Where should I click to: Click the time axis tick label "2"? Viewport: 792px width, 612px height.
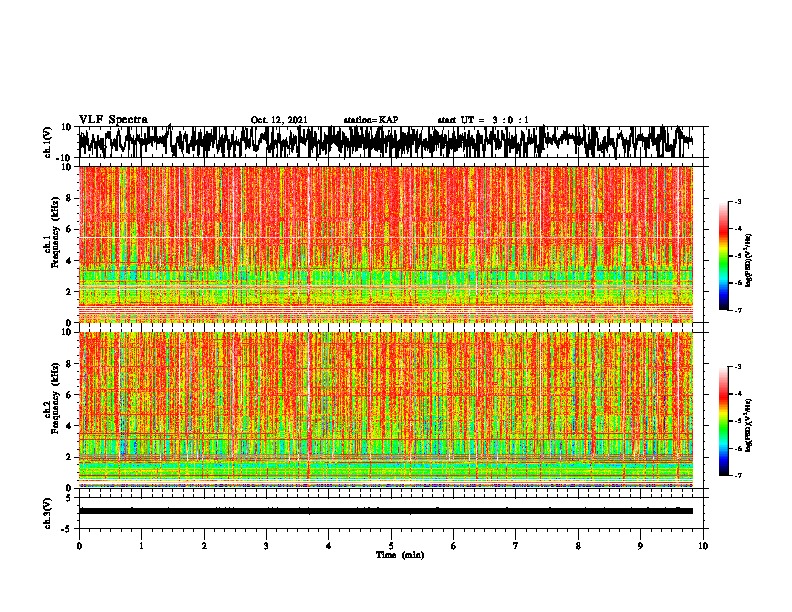[204, 546]
